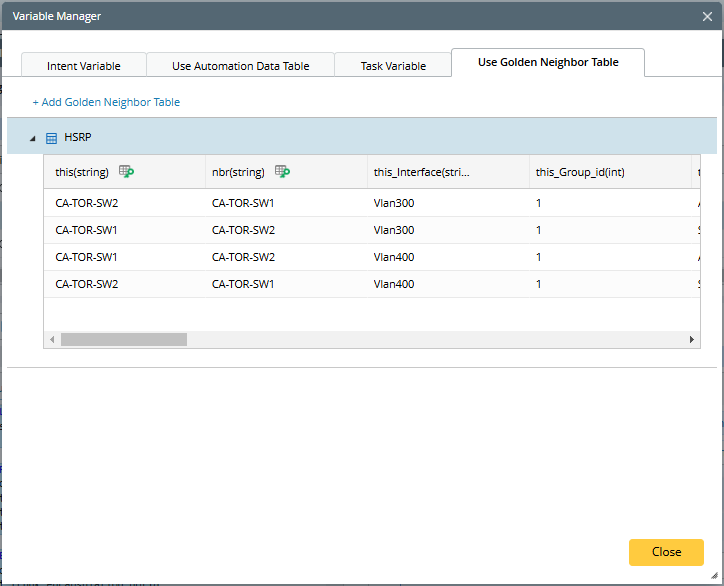This screenshot has height=586, width=724.
Task: Click the horizontal scrollbar thumb
Action: [123, 340]
